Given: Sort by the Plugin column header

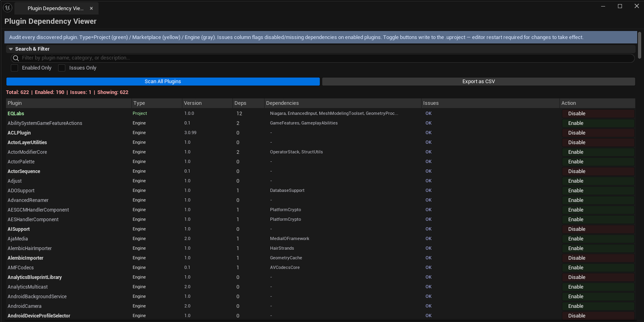Looking at the screenshot, I should 68,103.
